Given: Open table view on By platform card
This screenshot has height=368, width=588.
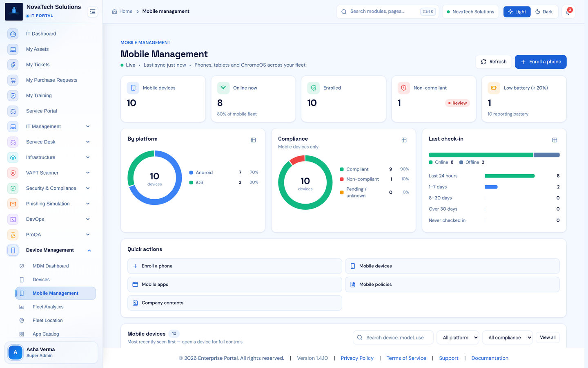Looking at the screenshot, I should [253, 140].
